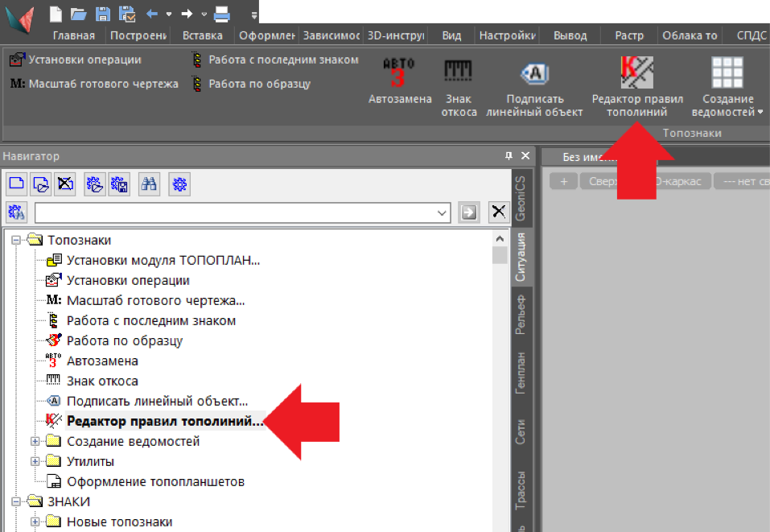Click the binoculars search icon in Навигатор
This screenshot has width=770, height=532.
tap(149, 184)
